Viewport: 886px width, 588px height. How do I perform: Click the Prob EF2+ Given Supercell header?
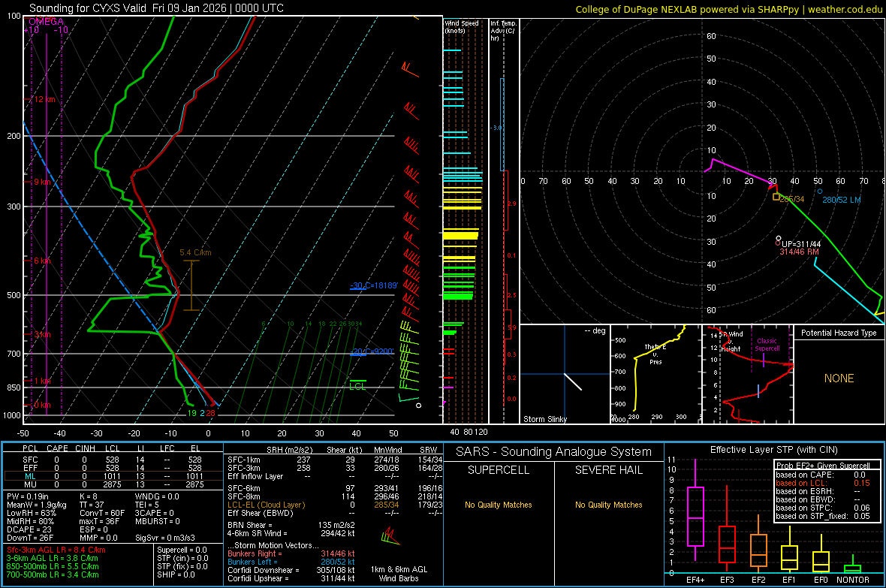point(823,466)
